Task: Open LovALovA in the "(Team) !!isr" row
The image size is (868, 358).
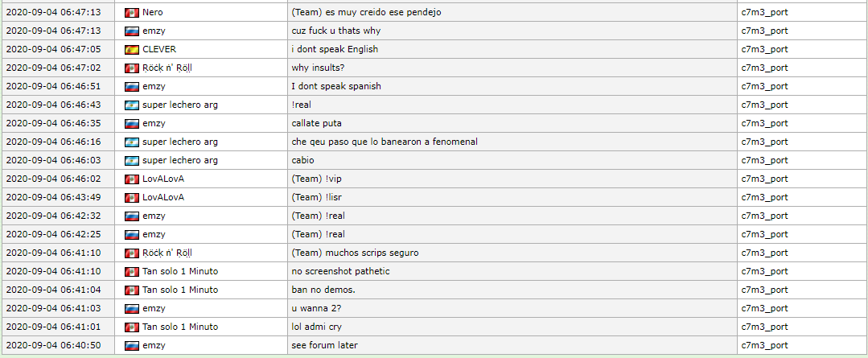Action: (x=163, y=198)
